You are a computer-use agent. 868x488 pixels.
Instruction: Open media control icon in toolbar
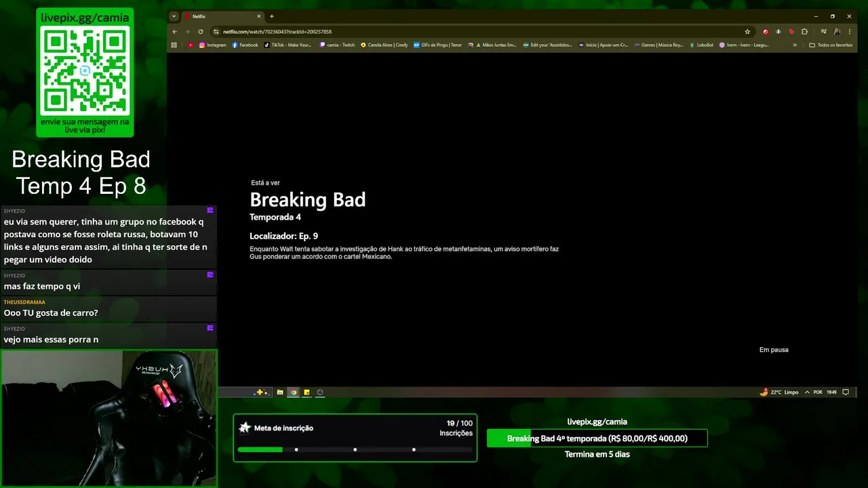point(823,32)
